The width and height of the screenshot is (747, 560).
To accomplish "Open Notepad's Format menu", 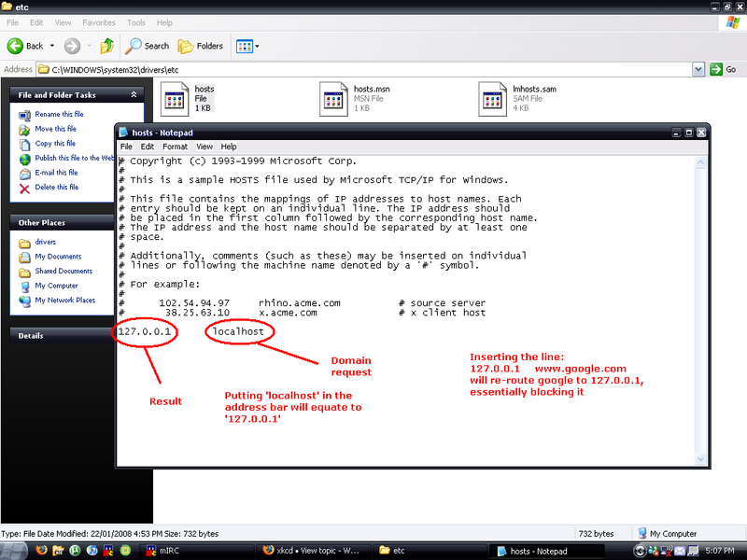I will coord(175,147).
